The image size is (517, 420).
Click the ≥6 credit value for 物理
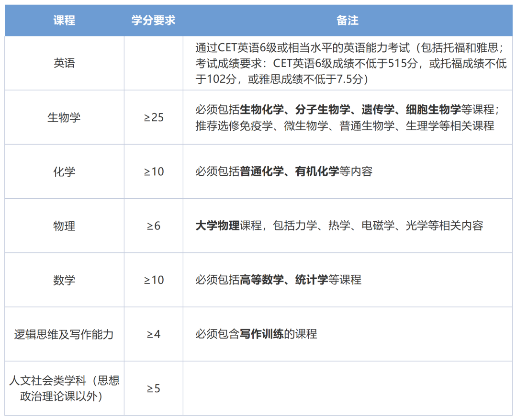154,226
